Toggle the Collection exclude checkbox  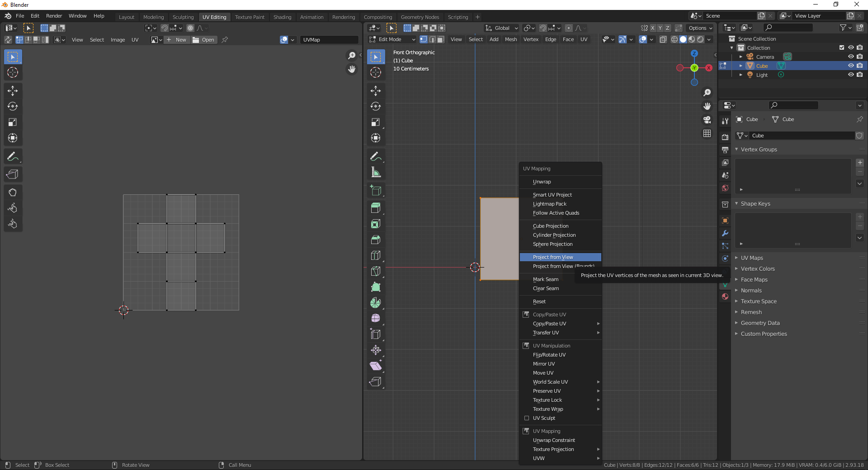click(842, 48)
